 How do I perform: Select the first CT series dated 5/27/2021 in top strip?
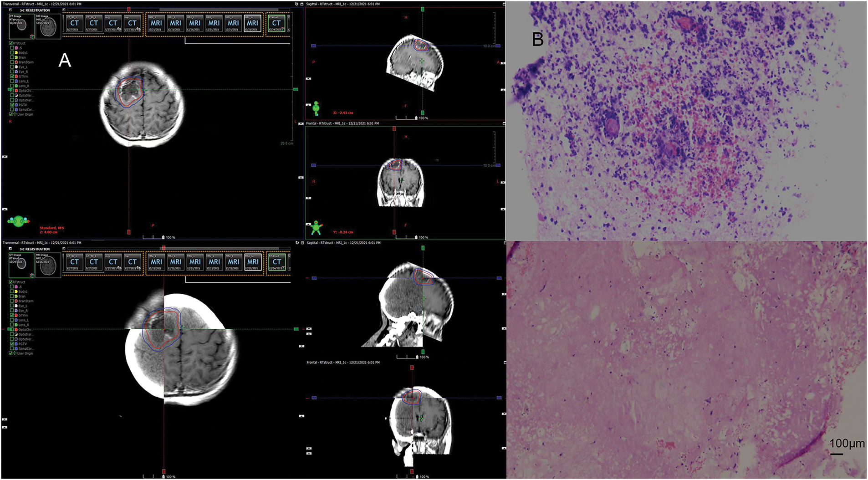pos(74,23)
